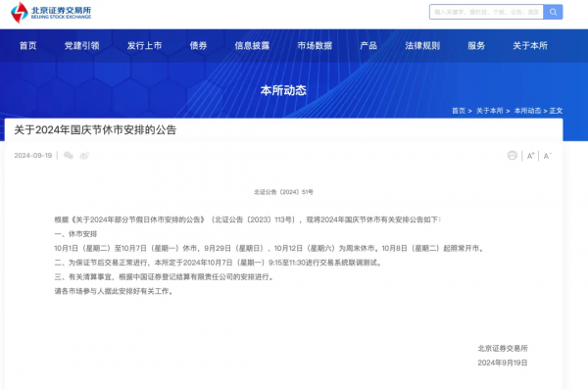Viewport: 588px width, 390px height.
Task: Click the search magnifier button
Action: [553, 12]
